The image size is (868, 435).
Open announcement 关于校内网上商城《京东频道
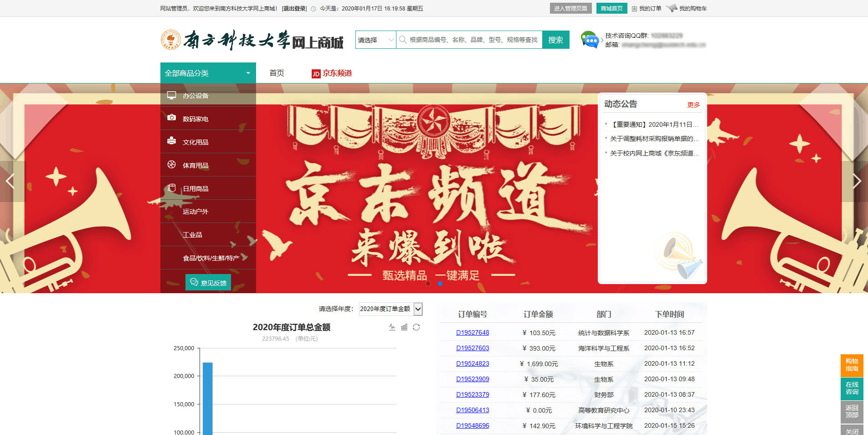point(654,153)
